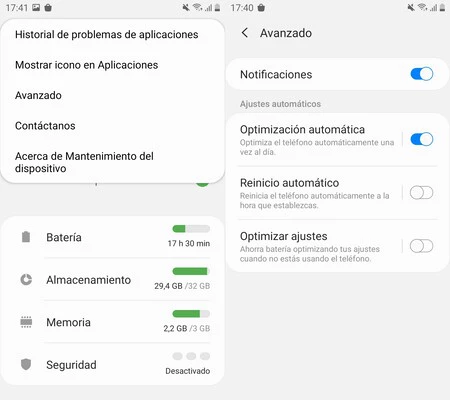Tap the Almacenamiento usage bar
This screenshot has width=450, height=400.
pyautogui.click(x=191, y=271)
